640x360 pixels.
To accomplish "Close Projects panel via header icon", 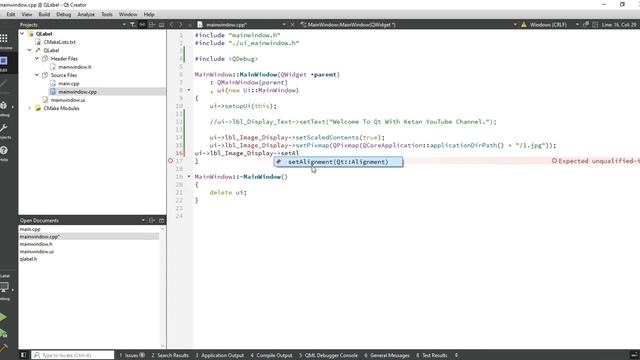I will (162, 24).
